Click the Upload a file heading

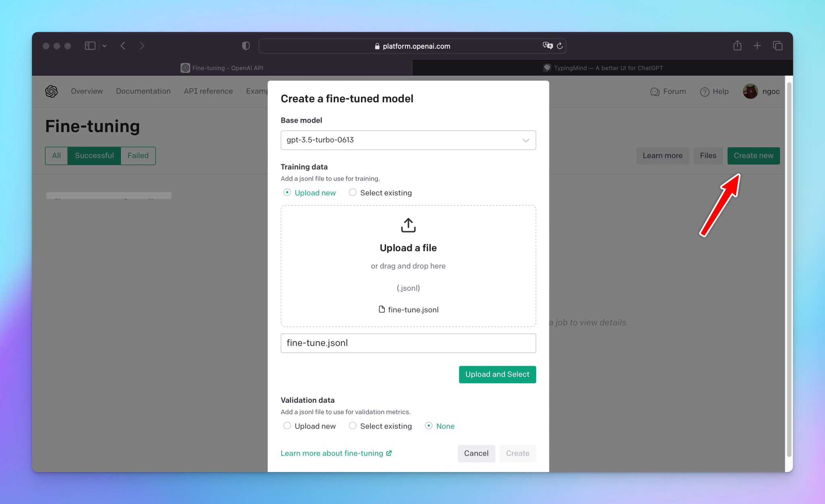408,248
